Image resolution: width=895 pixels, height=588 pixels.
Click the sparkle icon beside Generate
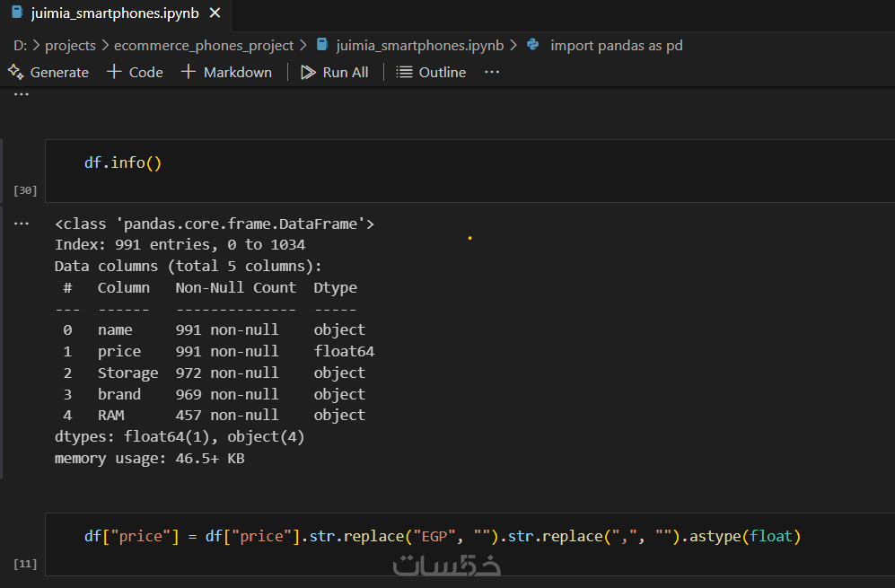[x=15, y=72]
